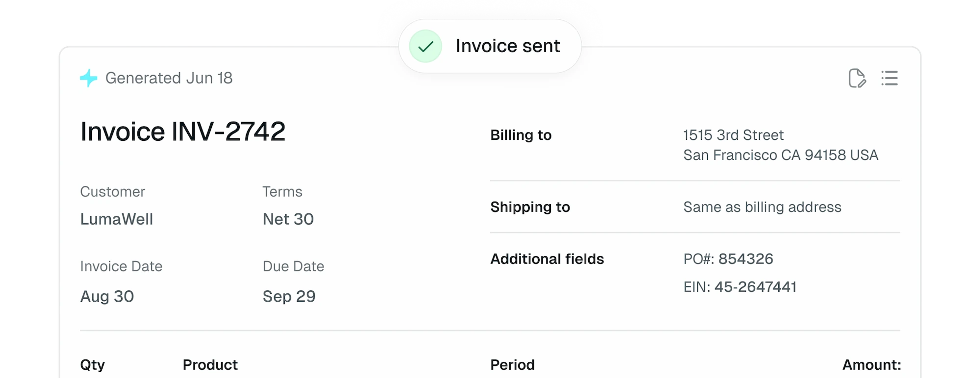Viewport: 980px width, 378px height.
Task: Click the AI sparkle icon next to Generated
Action: tap(88, 78)
